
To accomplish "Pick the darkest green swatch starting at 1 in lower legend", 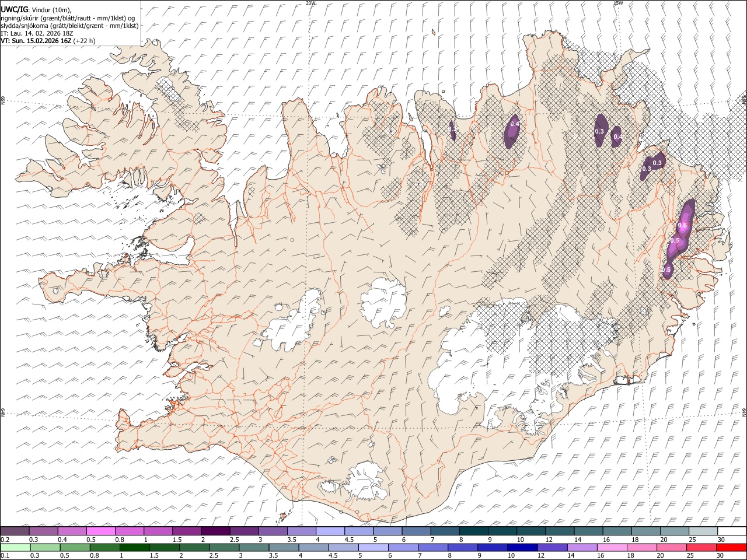I will pos(134,547).
